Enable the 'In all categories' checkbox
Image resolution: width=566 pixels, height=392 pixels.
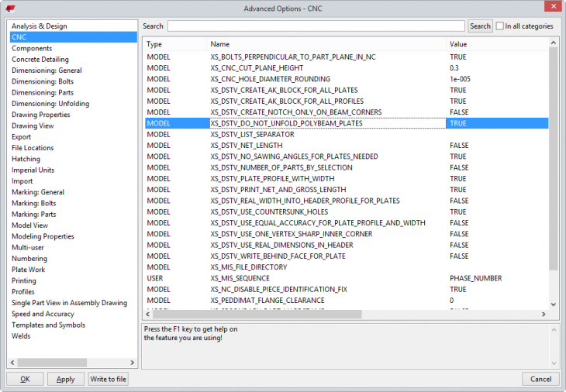(500, 26)
